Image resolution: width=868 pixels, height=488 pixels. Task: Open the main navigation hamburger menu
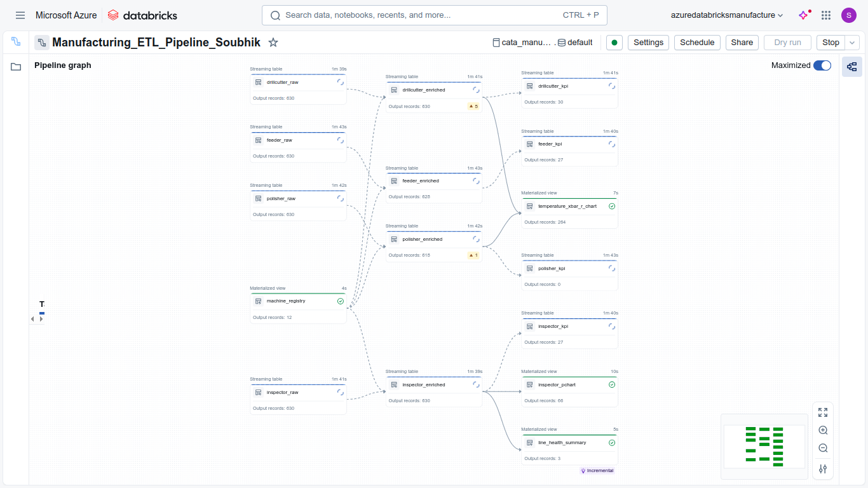point(20,15)
